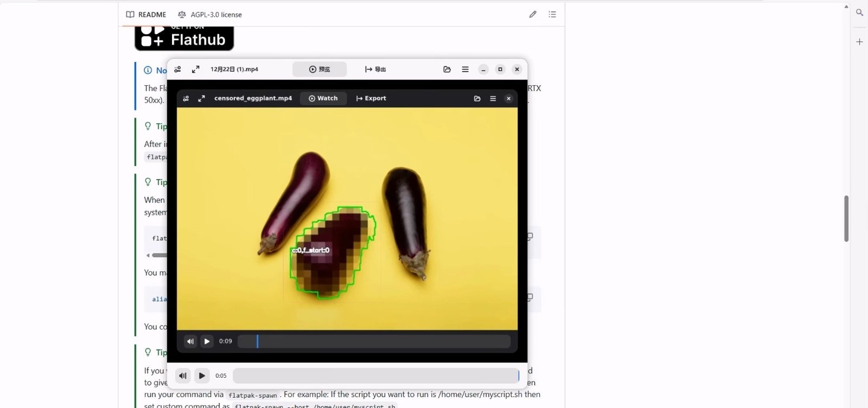Toggle mute in the dark video player
Image resolution: width=868 pixels, height=408 pixels.
click(190, 341)
